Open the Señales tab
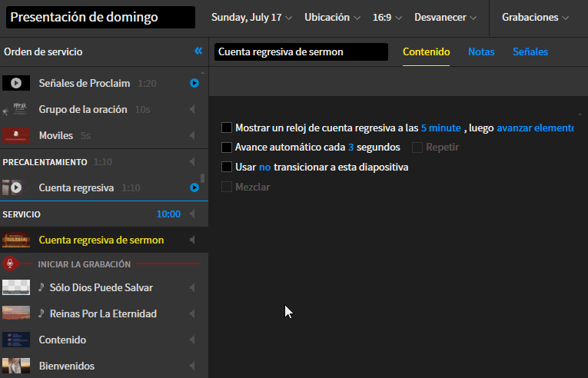The image size is (588, 378). click(530, 52)
